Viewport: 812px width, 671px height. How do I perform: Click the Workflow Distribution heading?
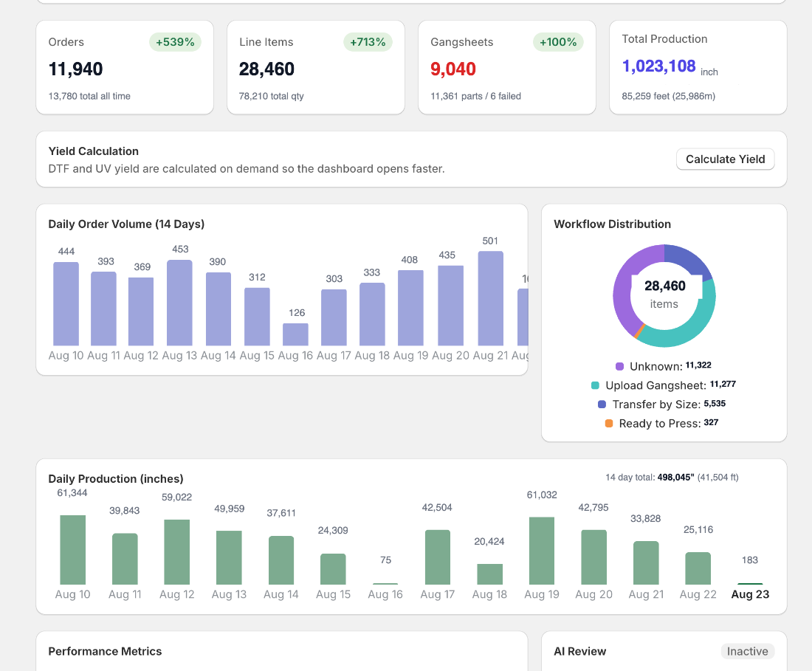pyautogui.click(x=612, y=224)
